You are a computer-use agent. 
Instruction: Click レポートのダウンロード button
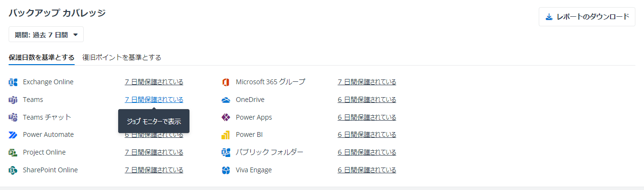(587, 17)
